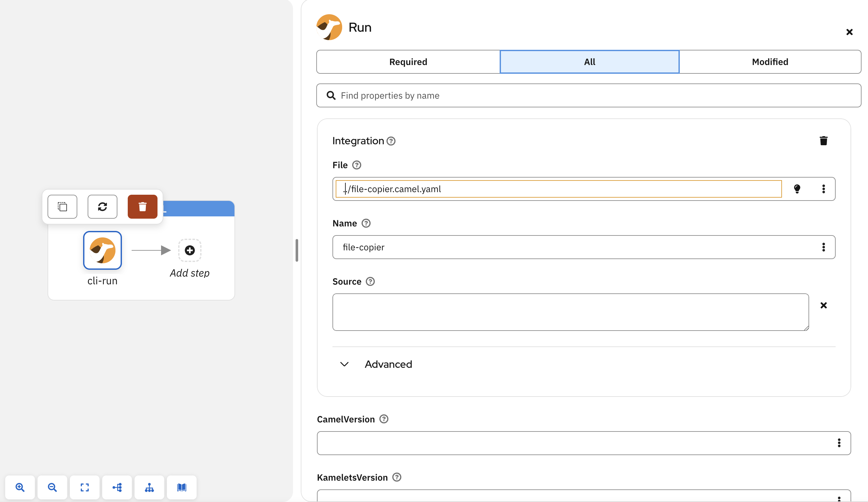Select the cli-run node icon
The image size is (868, 502).
102,250
